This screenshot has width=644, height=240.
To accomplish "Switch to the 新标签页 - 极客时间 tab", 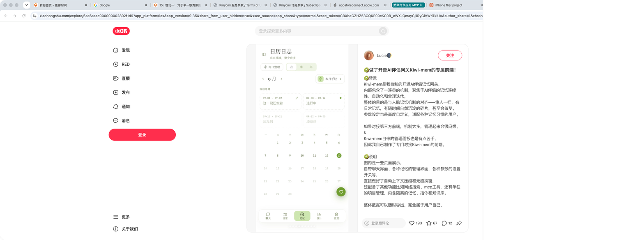I will 60,5.
